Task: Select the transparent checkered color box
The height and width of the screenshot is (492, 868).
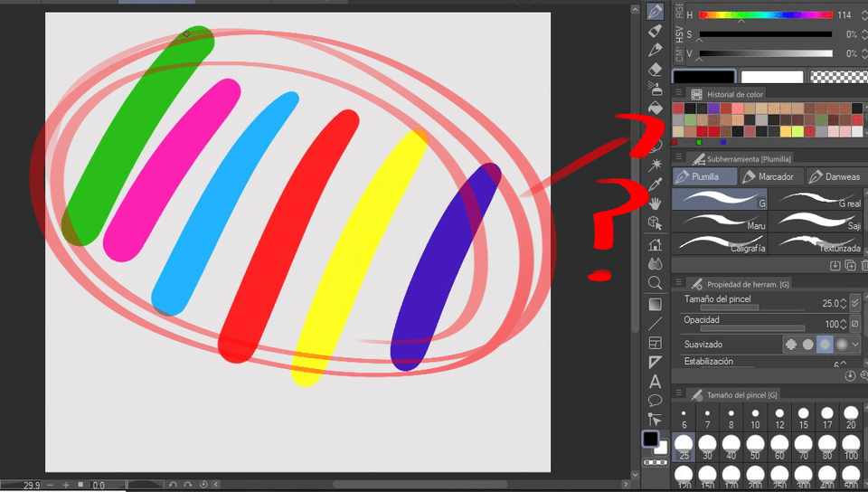Action: click(839, 76)
